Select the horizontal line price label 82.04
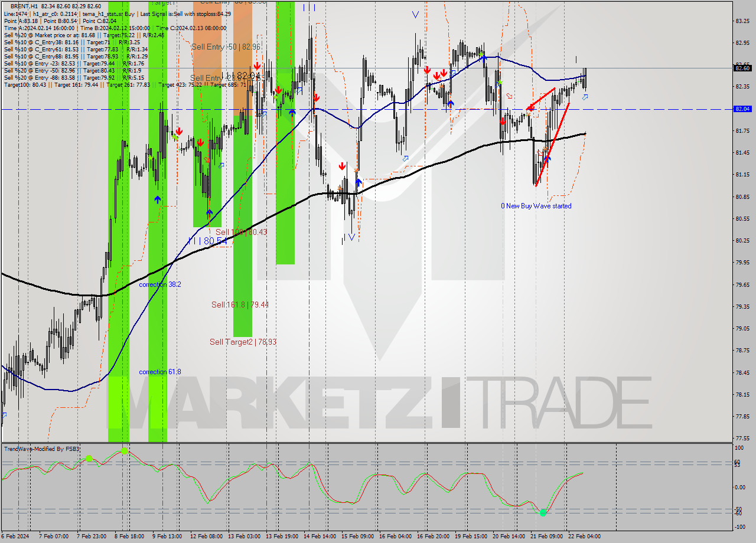 742,109
